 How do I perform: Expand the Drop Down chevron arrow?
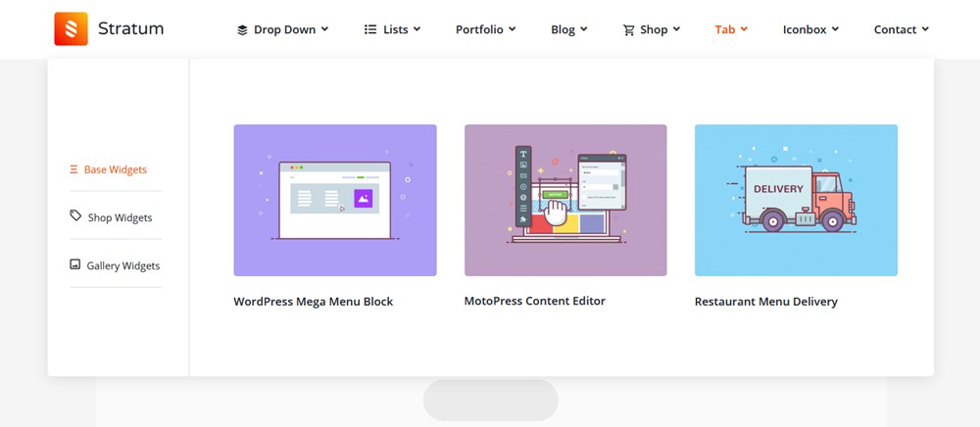tap(324, 28)
